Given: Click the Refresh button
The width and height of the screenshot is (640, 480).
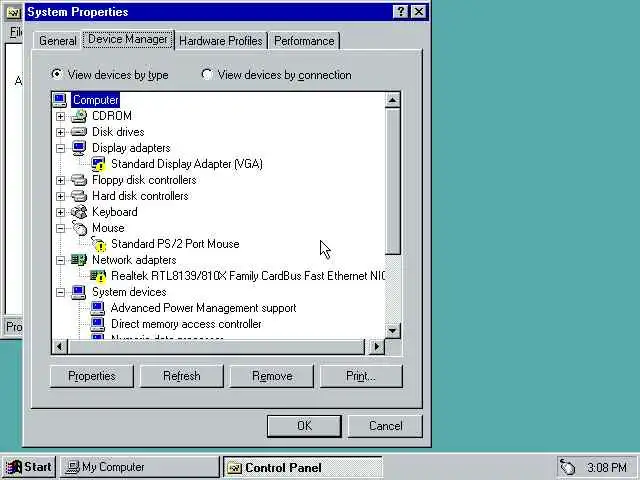Looking at the screenshot, I should point(182,376).
